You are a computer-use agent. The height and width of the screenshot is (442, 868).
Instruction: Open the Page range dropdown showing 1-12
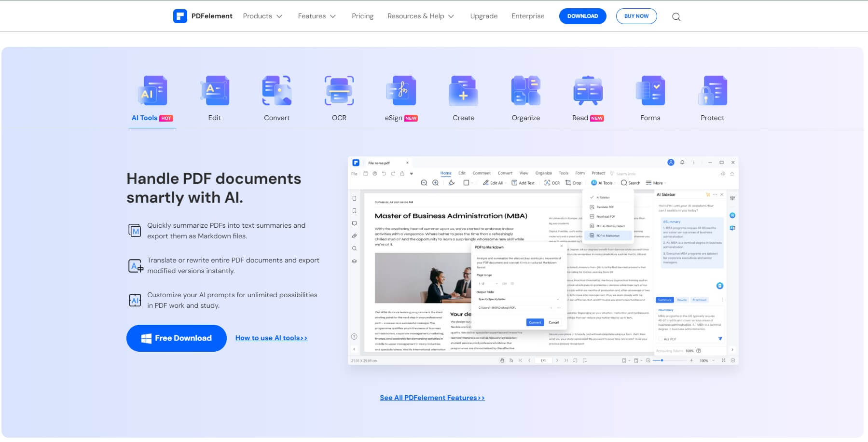click(488, 284)
